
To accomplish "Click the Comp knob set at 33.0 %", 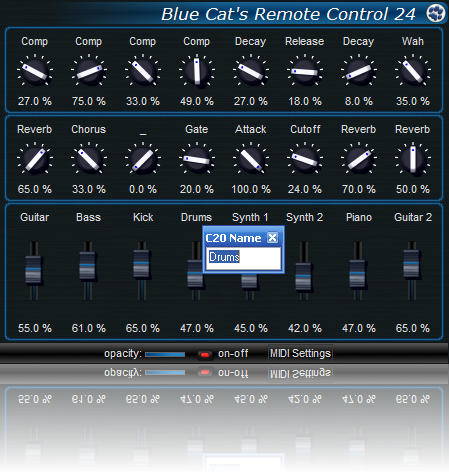I will pyautogui.click(x=143, y=71).
